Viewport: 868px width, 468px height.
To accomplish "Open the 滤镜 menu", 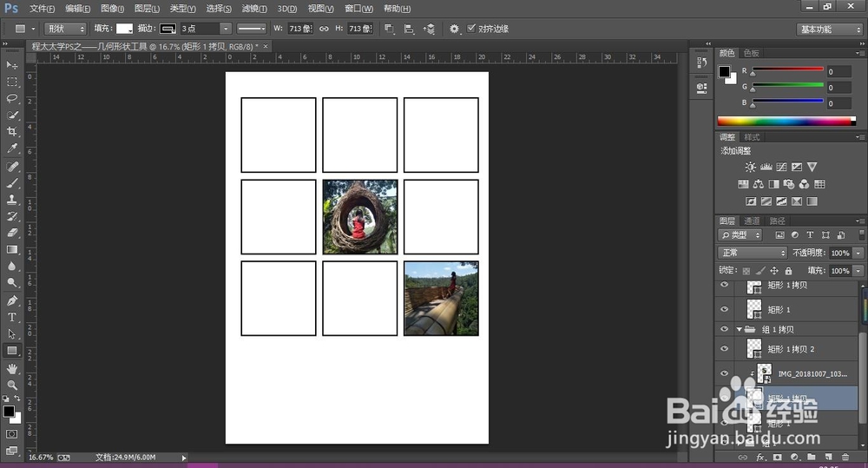I will pos(254,9).
